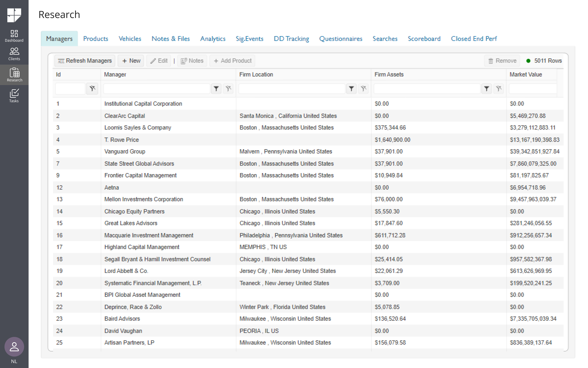588x368 pixels.
Task: Select Chicago Equity Partners row
Action: pos(308,211)
